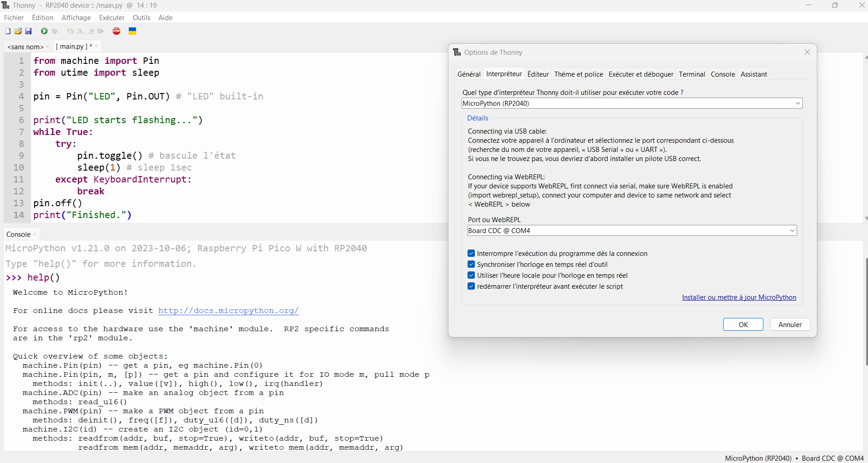Close the <sans nom> editor tab
Screen dimensions: 868x463
pos(47,47)
